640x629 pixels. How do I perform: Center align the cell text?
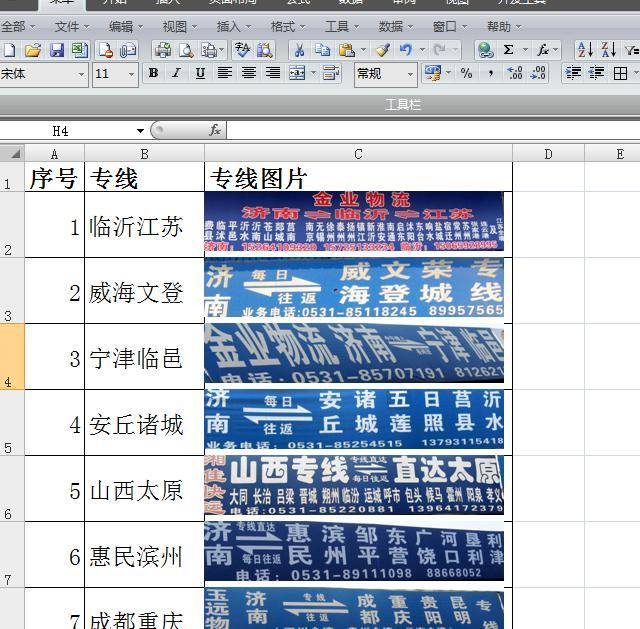(249, 73)
